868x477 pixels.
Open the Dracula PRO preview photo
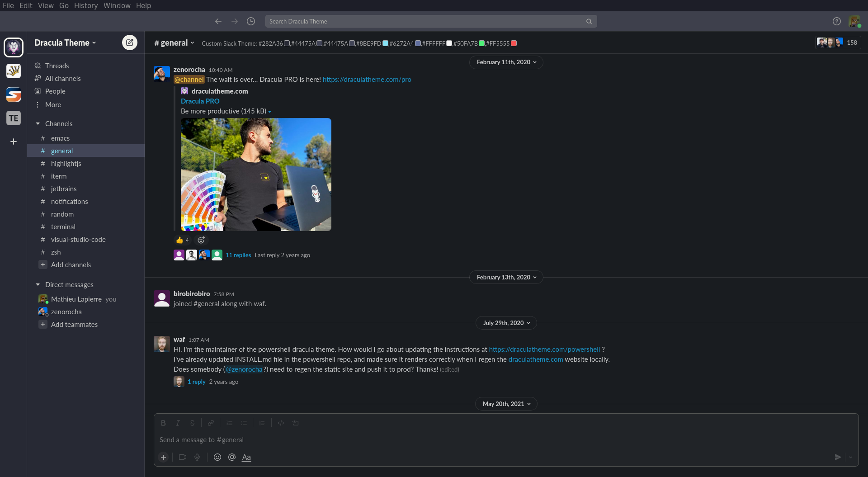pyautogui.click(x=256, y=175)
